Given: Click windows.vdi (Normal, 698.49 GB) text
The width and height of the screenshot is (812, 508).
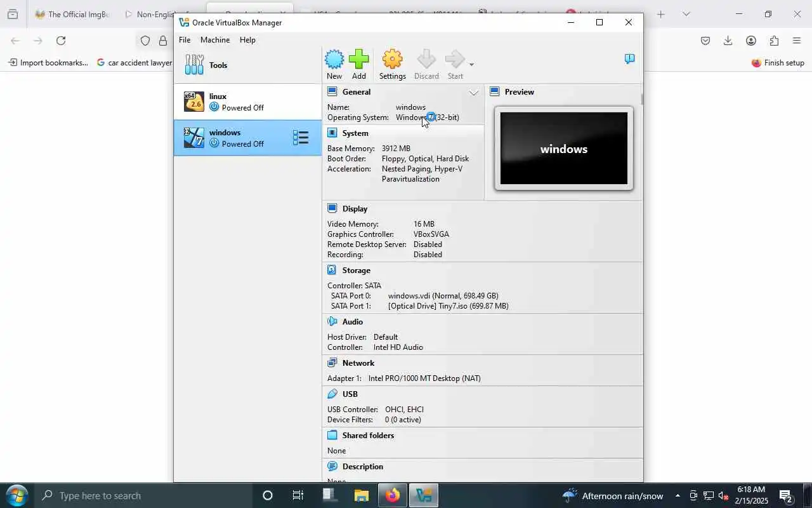Looking at the screenshot, I should click(x=443, y=296).
